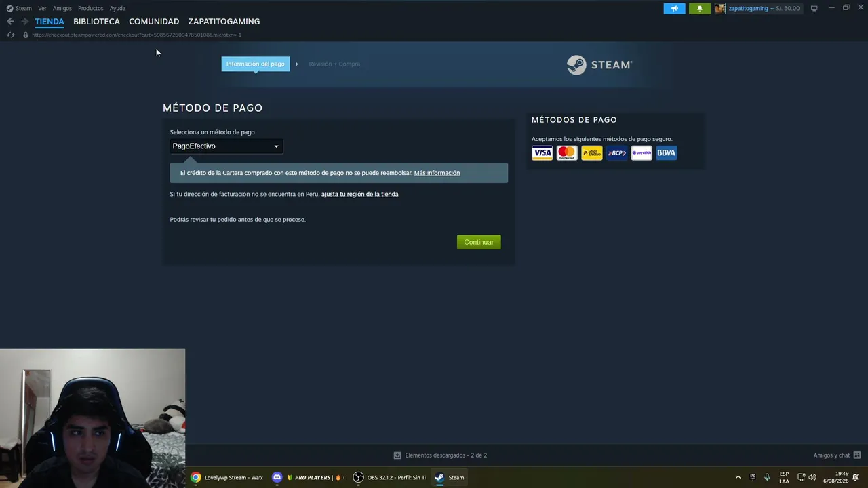Open the announcements megaphone button
868x488 pixels.
(x=674, y=9)
